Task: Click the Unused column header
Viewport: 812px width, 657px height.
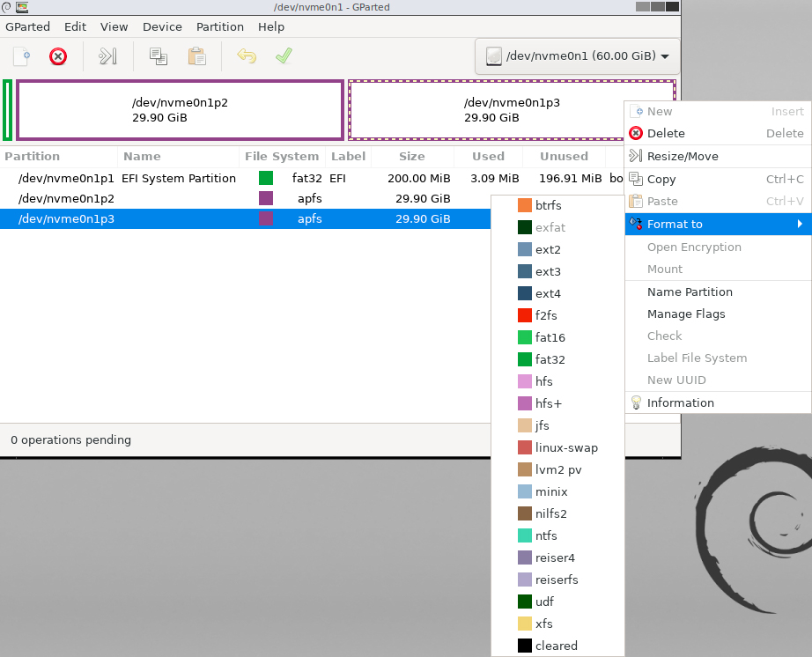Action: click(x=564, y=157)
